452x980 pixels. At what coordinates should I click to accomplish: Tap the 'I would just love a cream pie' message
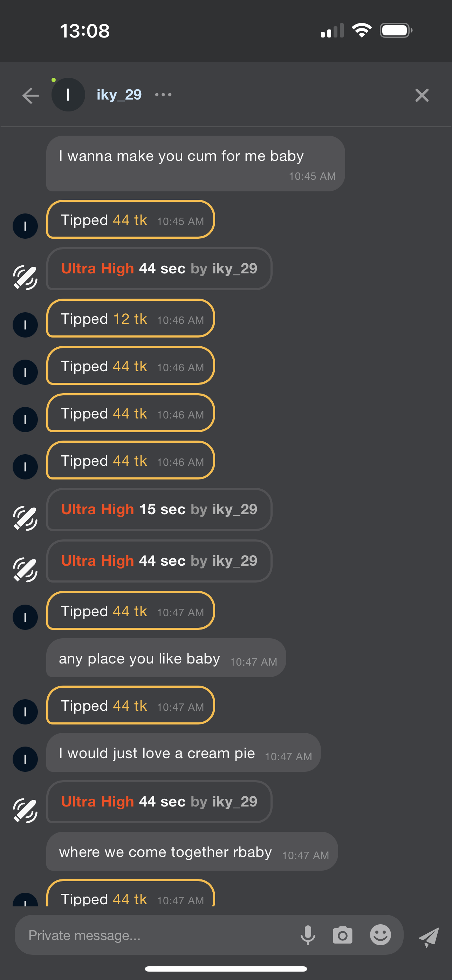(183, 753)
